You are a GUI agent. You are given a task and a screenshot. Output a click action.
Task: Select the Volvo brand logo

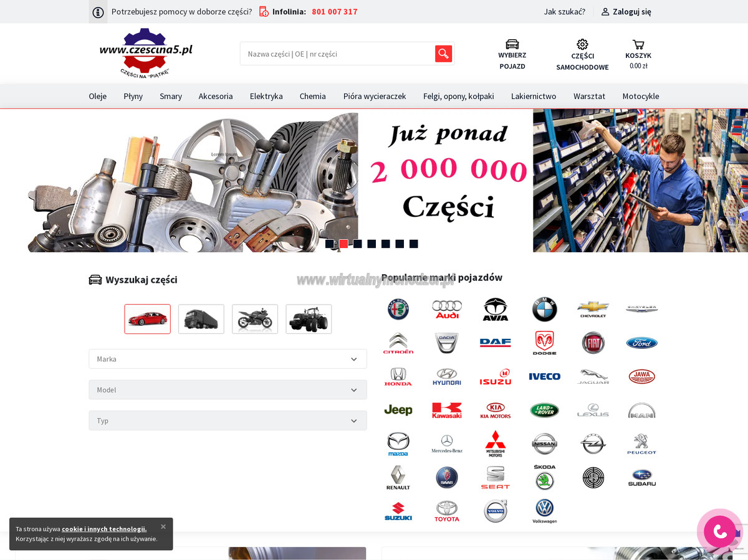pyautogui.click(x=496, y=511)
